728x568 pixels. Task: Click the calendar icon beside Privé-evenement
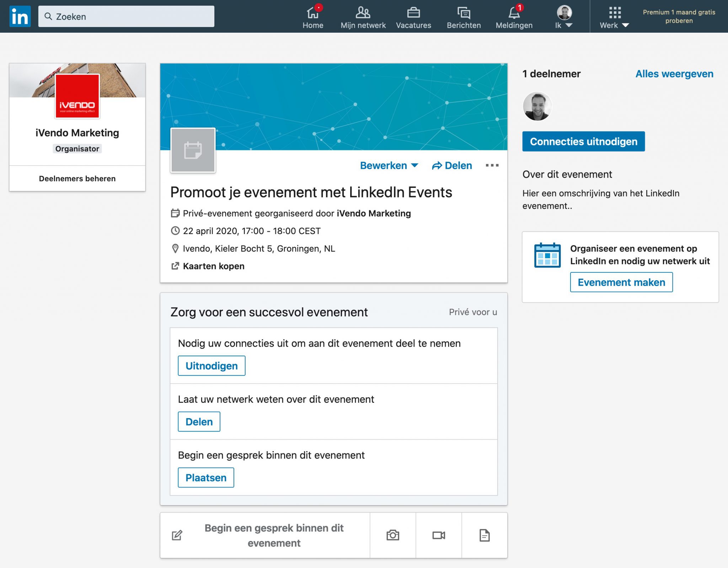[x=175, y=213]
